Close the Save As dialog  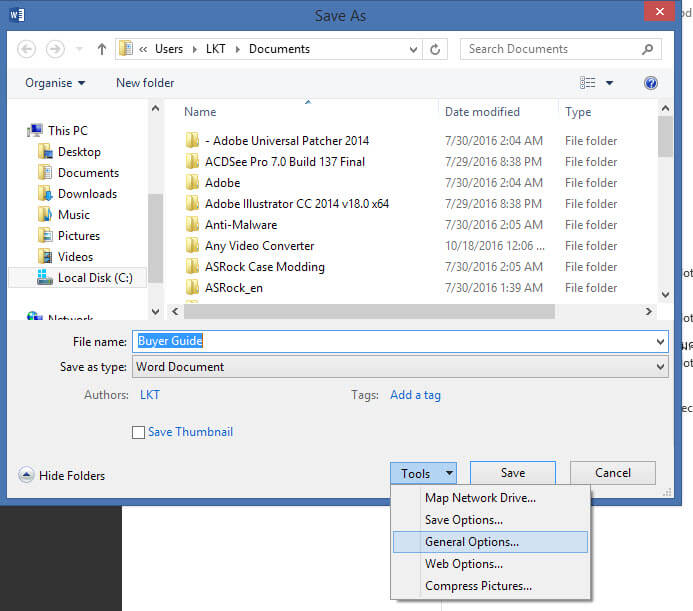(x=659, y=11)
